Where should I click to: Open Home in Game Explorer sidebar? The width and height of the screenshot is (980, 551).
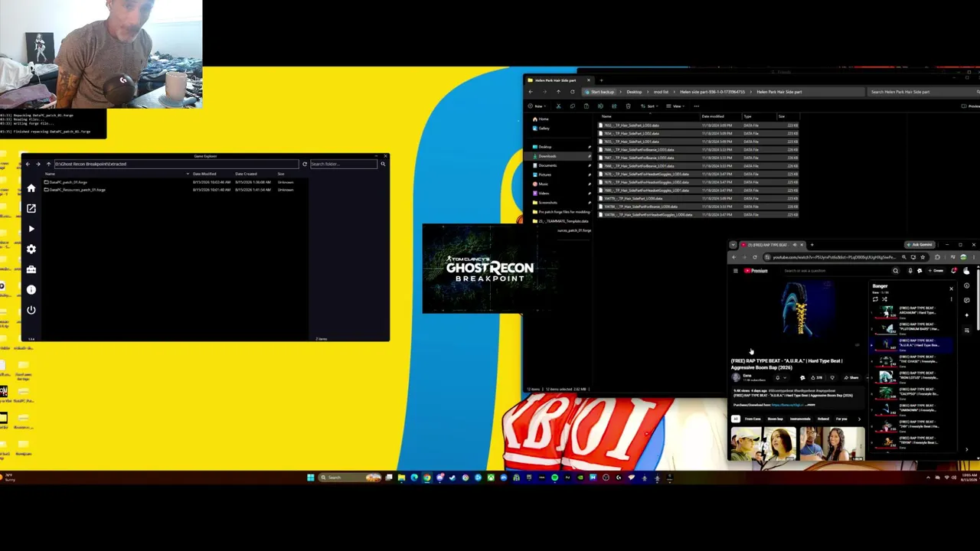(x=31, y=188)
